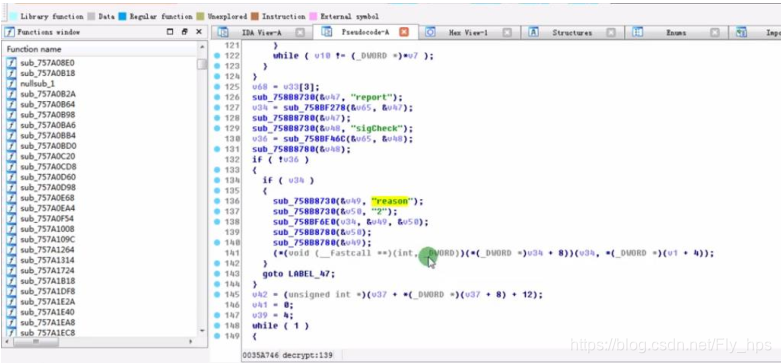The image size is (781, 363).
Task: Close the IDA View-A tab
Action: pyautogui.click(x=300, y=32)
